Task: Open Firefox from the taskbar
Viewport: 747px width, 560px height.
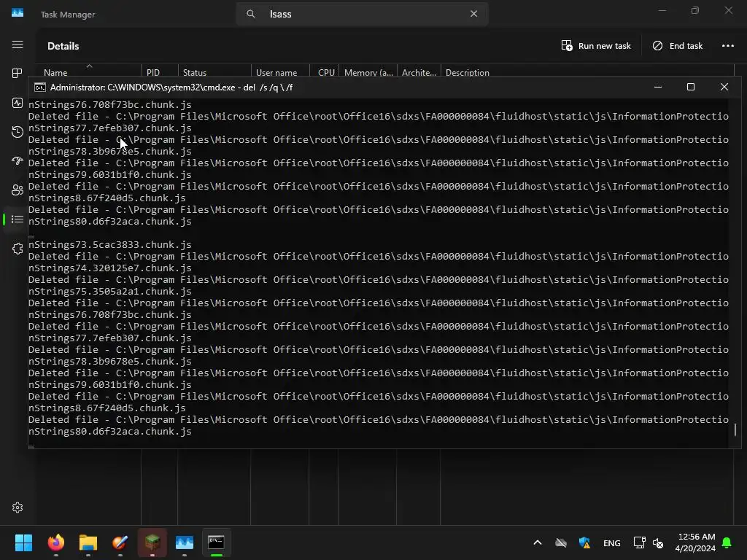Action: click(56, 542)
